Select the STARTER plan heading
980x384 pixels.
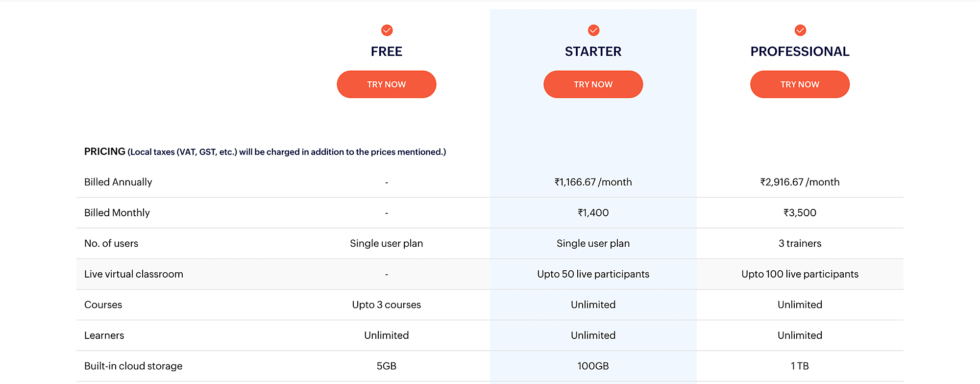point(593,51)
